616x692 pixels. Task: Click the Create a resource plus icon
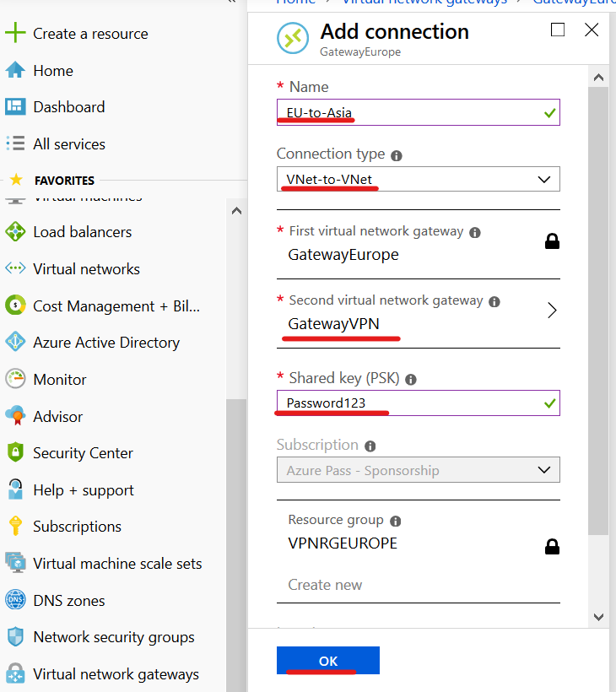[x=15, y=33]
